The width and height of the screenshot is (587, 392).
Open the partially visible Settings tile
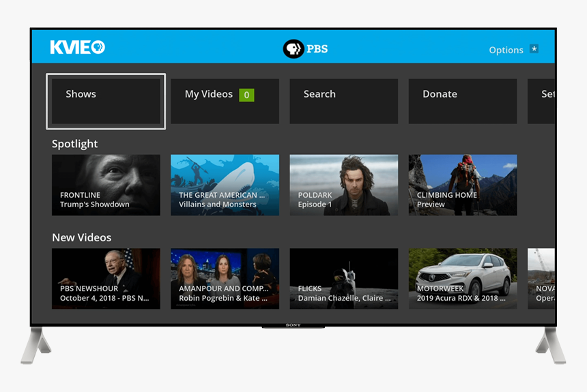[x=541, y=102]
